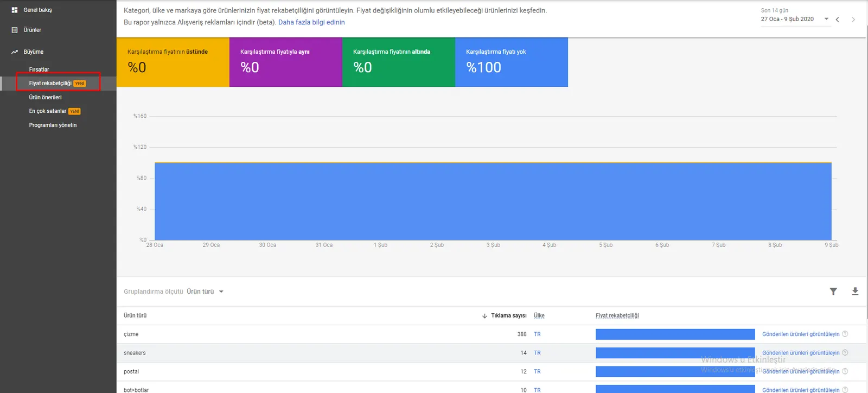The height and width of the screenshot is (393, 868).
Task: Click the Fiyat rekabetçiliği column header
Action: tap(617, 315)
